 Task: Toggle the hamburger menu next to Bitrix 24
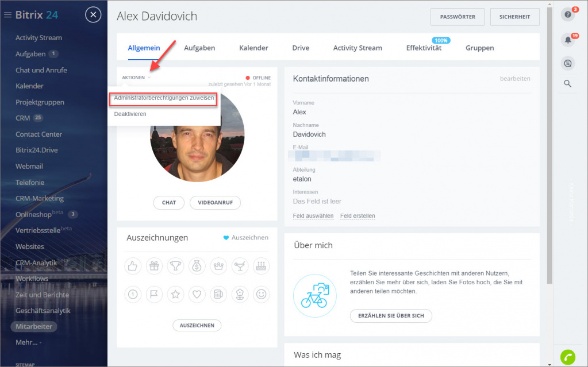(7, 14)
